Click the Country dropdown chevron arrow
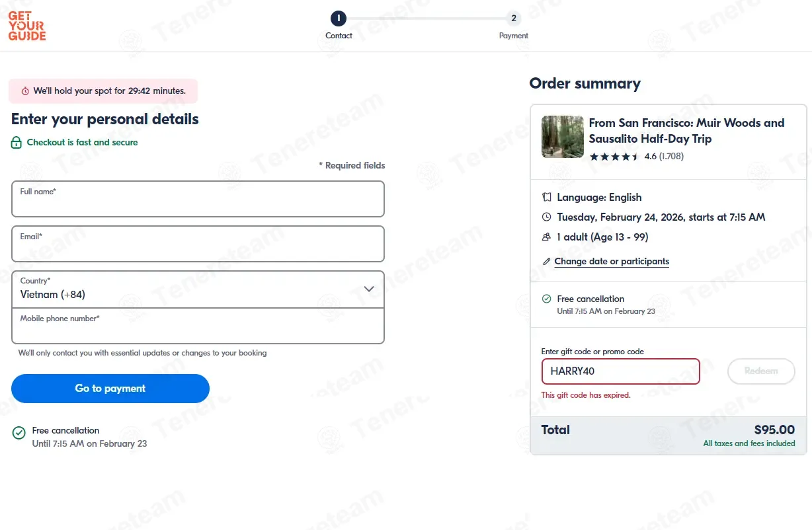 (x=369, y=289)
